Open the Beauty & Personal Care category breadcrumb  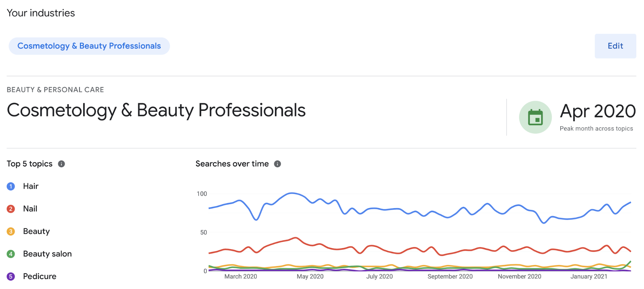[55, 90]
